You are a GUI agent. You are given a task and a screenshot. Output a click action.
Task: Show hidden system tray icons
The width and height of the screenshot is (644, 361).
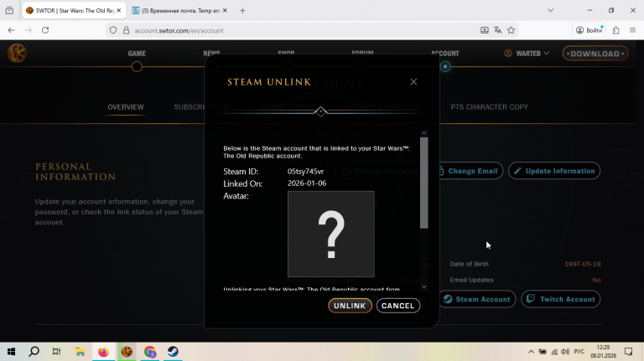tap(531, 352)
